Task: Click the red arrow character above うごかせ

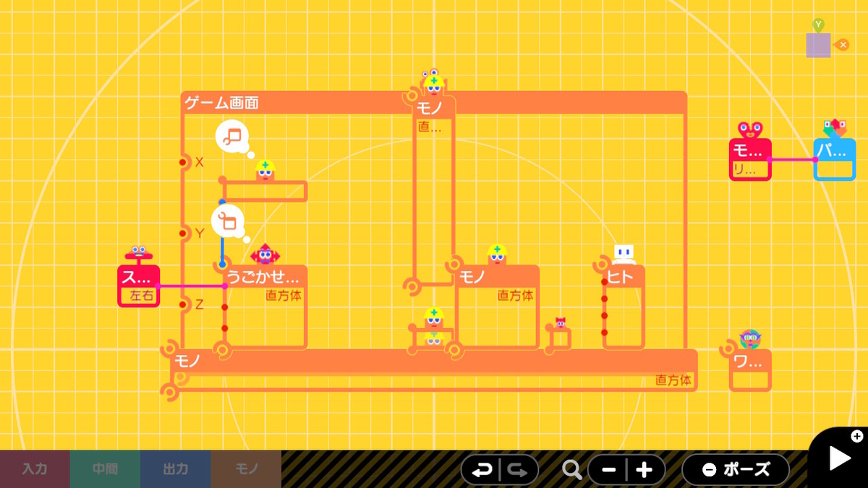Action: point(265,254)
